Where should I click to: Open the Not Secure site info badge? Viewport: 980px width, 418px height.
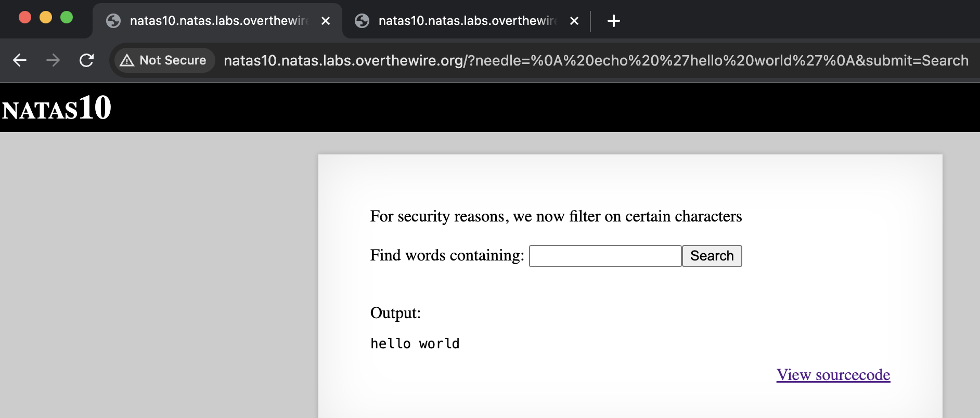164,60
